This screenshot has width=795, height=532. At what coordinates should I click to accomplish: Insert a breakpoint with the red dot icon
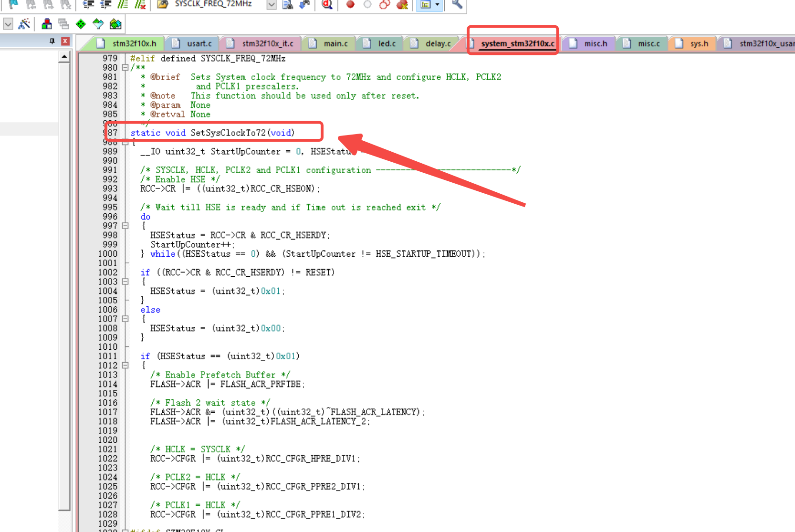tap(350, 4)
